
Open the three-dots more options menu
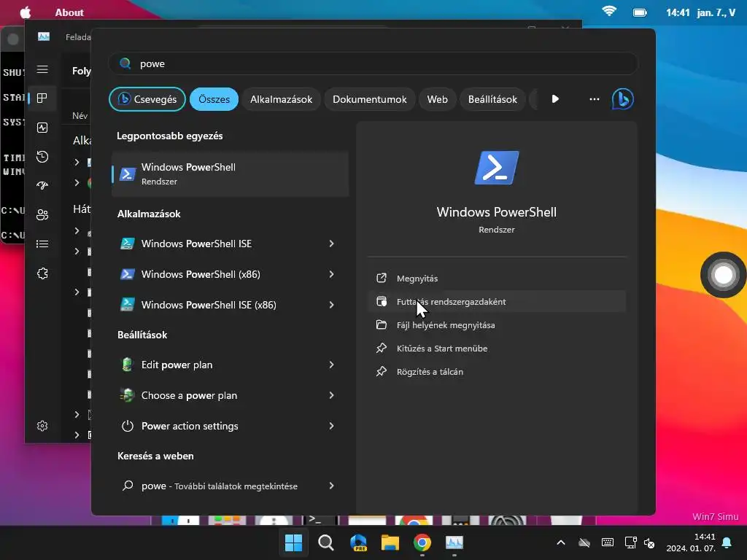coord(594,99)
